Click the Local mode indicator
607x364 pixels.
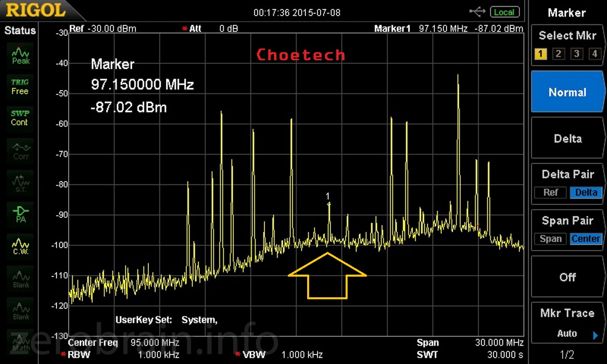[x=504, y=12]
